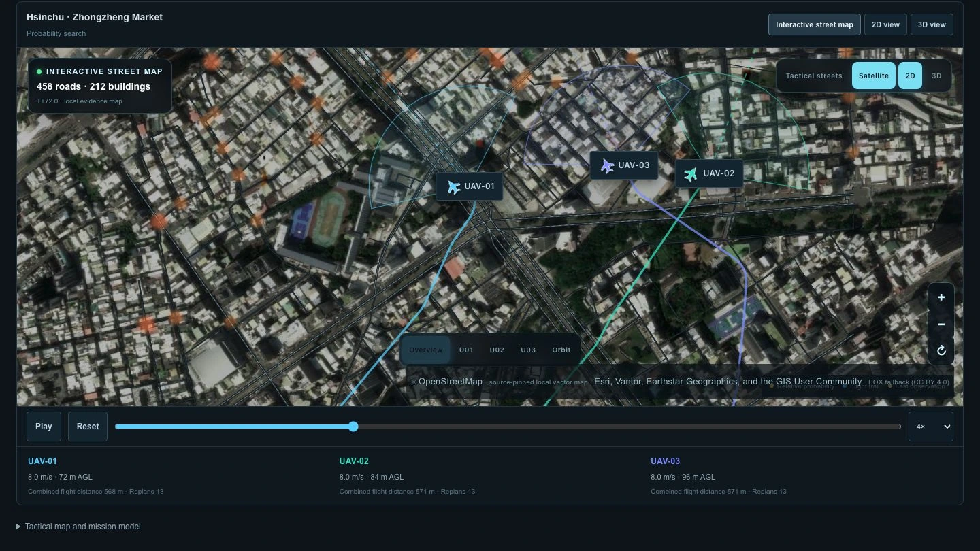This screenshot has height=551, width=980.
Task: Click 'Combined flight distance 568 m' text
Action: click(76, 492)
